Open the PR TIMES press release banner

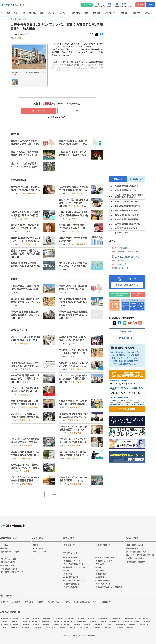pos(127,457)
